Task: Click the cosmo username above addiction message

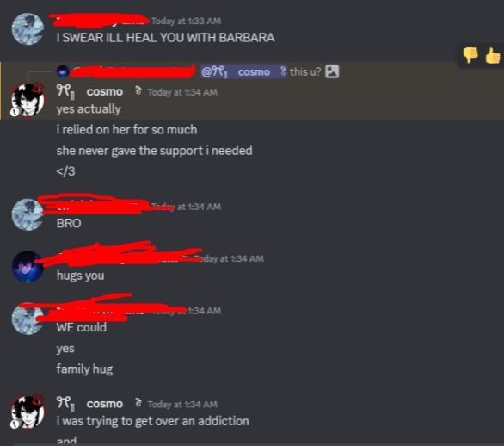Action: pos(104,404)
